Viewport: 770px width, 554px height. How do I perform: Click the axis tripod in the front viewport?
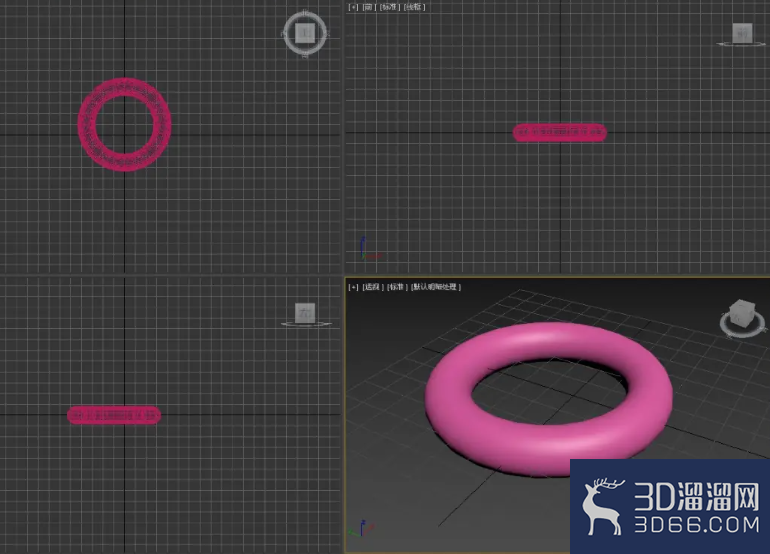coord(369,249)
